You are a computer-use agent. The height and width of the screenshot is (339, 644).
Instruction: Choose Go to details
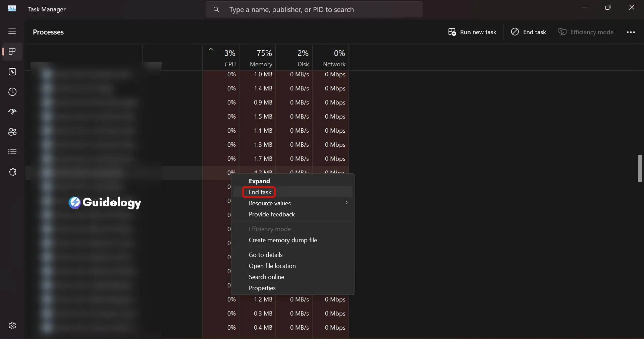coord(292,255)
